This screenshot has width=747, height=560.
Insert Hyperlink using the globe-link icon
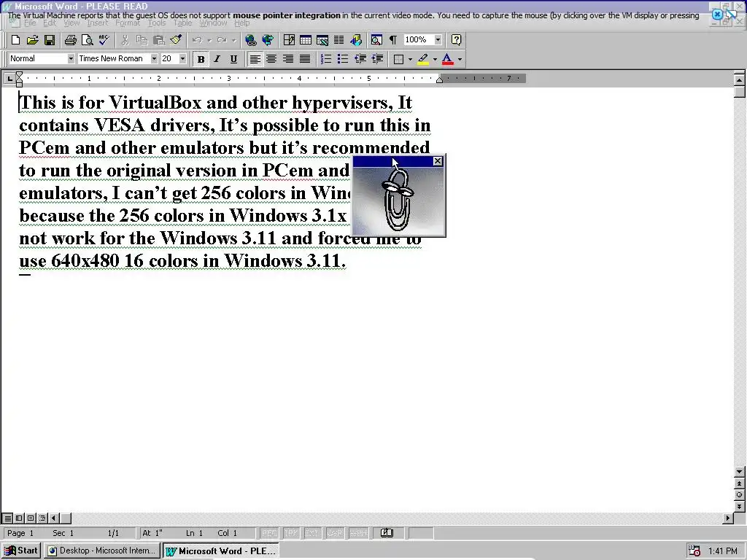point(251,40)
